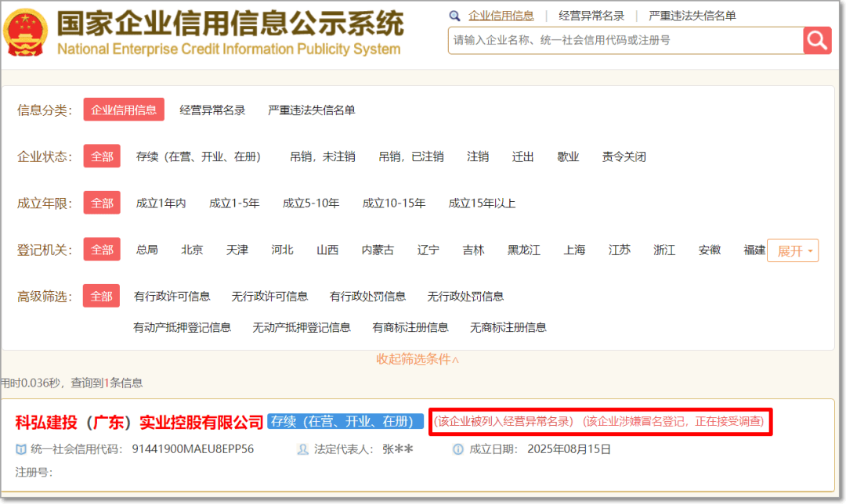Screen dimensions: 846x504
Task: Select 江苏 registration authority
Action: pyautogui.click(x=620, y=250)
